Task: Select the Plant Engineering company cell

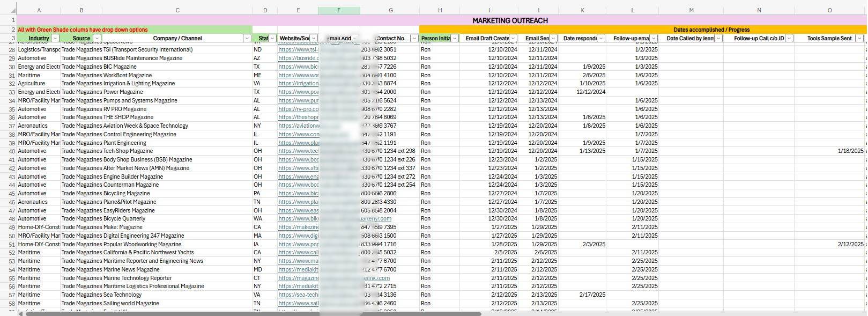Action: coord(177,143)
